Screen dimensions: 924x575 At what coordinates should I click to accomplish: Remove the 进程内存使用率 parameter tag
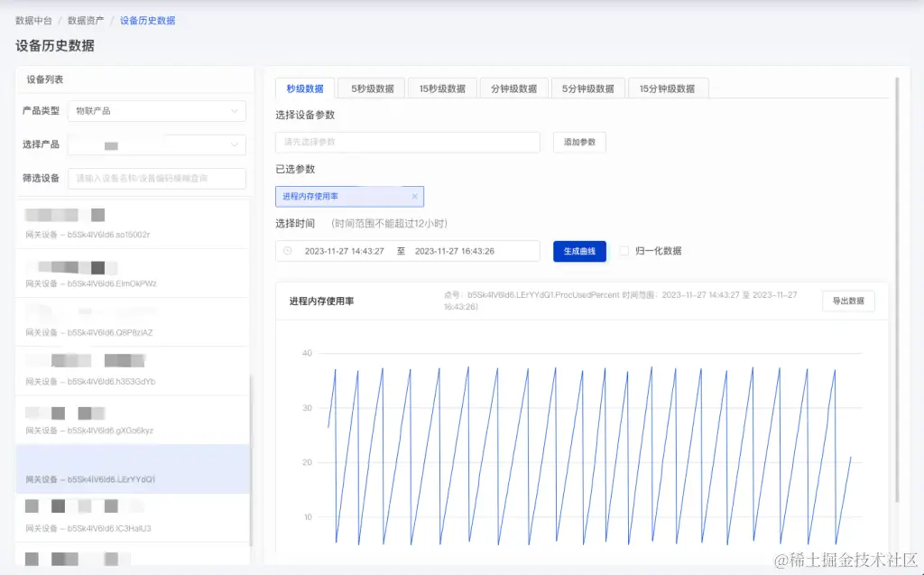[414, 196]
